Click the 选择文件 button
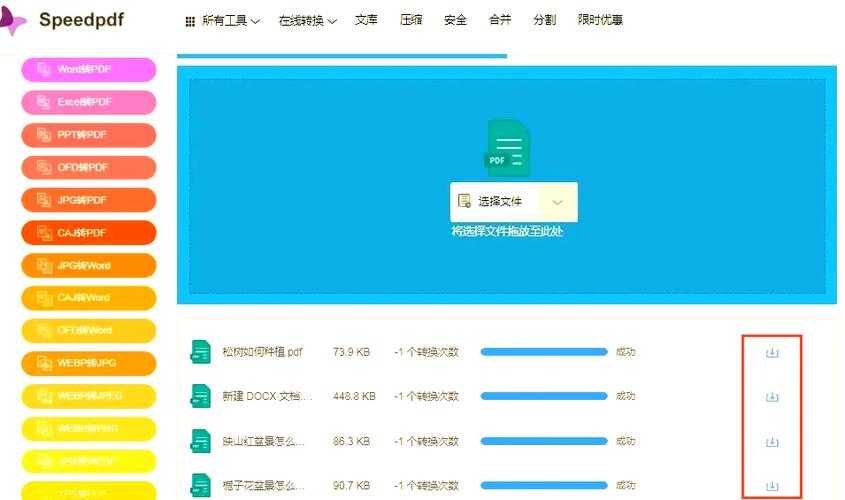845x500 pixels. tap(494, 202)
